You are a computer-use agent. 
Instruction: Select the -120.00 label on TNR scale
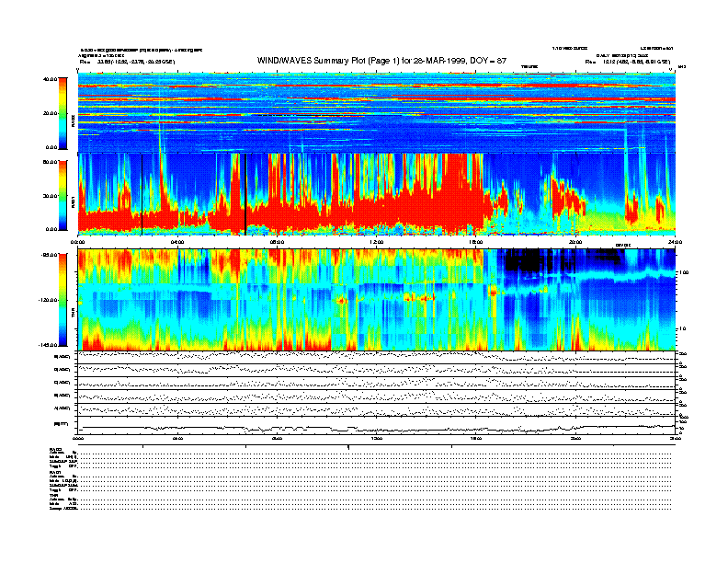[49, 300]
